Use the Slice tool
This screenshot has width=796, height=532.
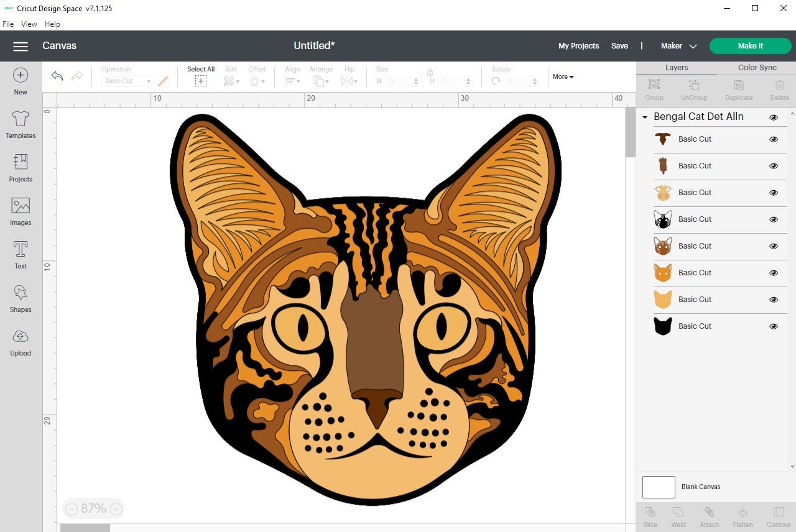tap(650, 515)
